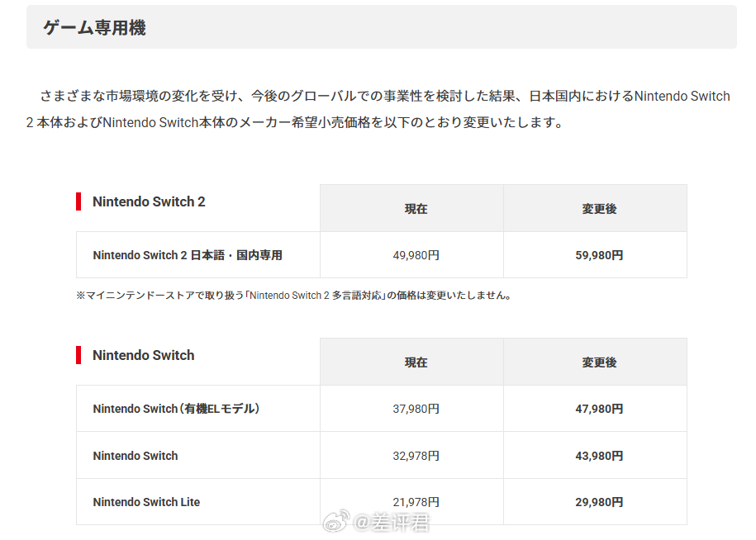
Task: Click the ※マイニンテンドーストア footnote text
Action: (293, 296)
